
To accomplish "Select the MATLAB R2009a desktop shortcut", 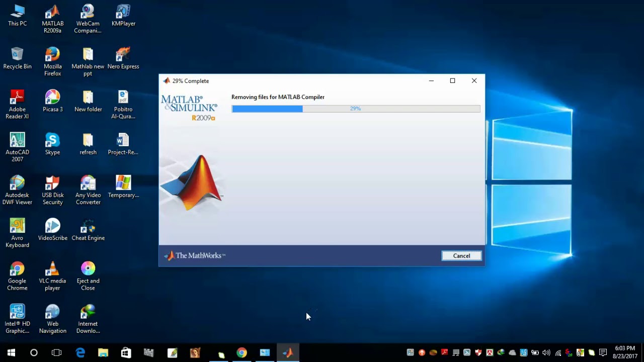I will tap(52, 19).
